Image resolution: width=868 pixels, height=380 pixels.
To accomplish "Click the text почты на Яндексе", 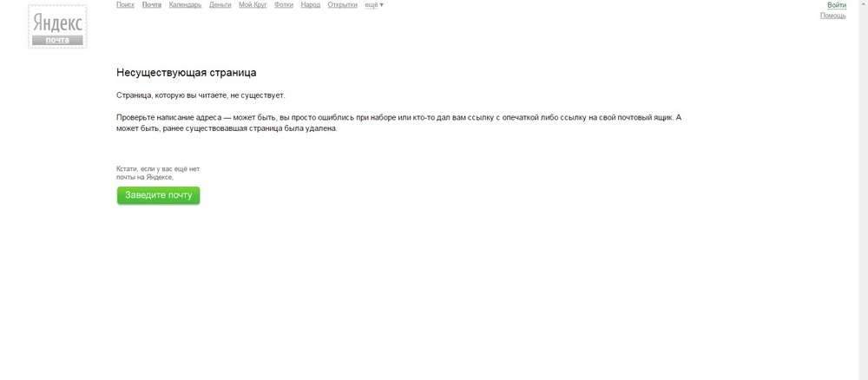I will coord(145,177).
